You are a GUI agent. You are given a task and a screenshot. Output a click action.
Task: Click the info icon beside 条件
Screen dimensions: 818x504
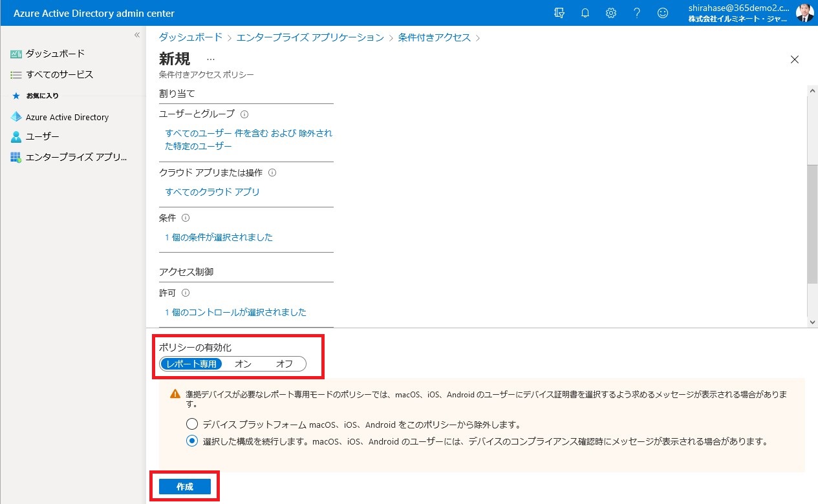[186, 218]
